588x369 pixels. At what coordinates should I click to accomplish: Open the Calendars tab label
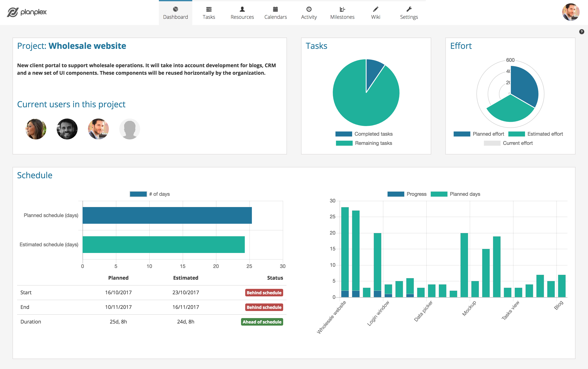275,17
